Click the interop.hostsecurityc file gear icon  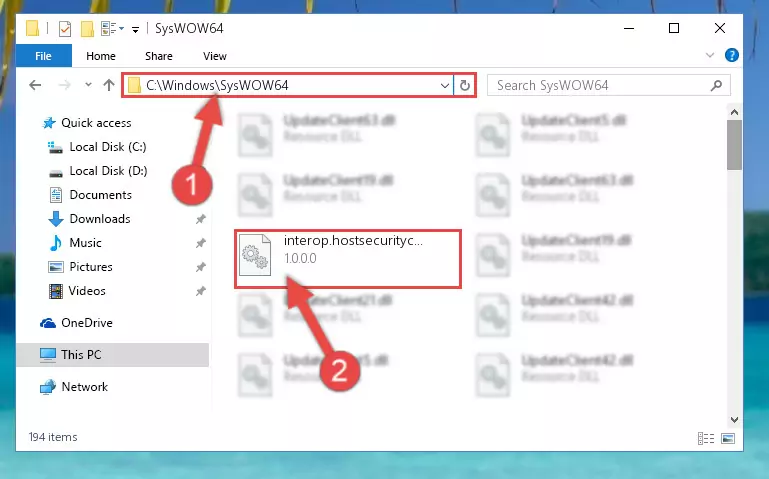coord(255,255)
